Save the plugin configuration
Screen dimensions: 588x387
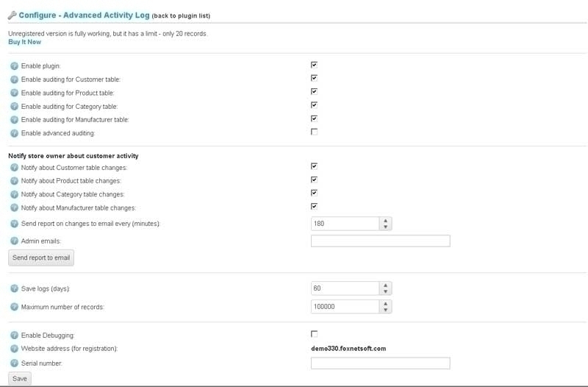pos(20,379)
